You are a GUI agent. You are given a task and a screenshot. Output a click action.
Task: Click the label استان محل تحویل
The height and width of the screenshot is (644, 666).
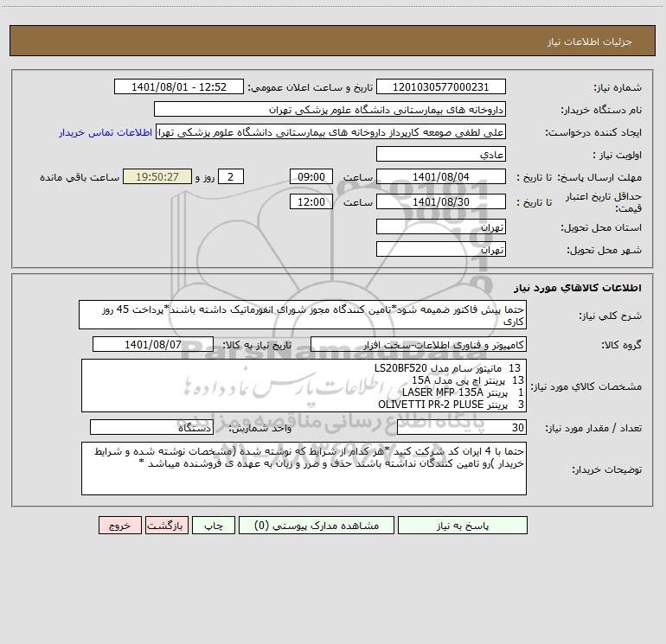[x=601, y=228]
